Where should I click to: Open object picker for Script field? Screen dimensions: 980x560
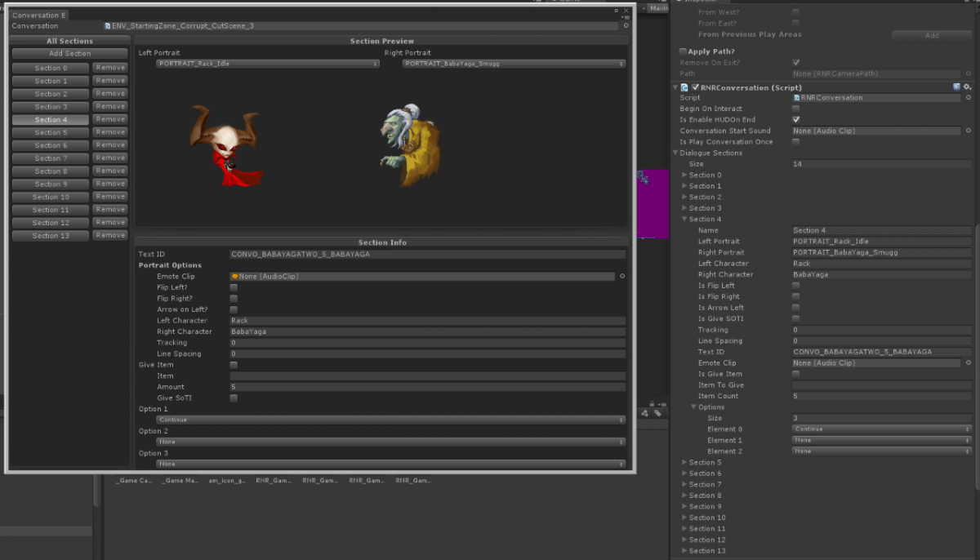969,98
